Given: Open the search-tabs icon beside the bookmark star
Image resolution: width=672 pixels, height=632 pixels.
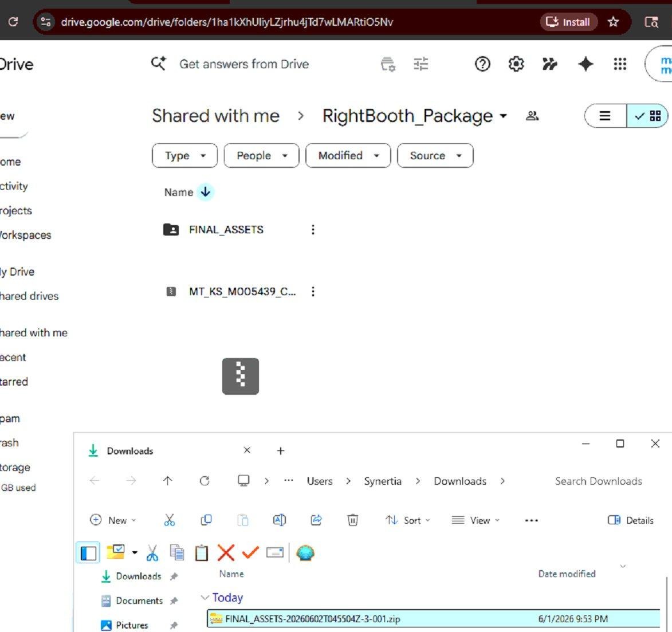Looking at the screenshot, I should click(651, 22).
